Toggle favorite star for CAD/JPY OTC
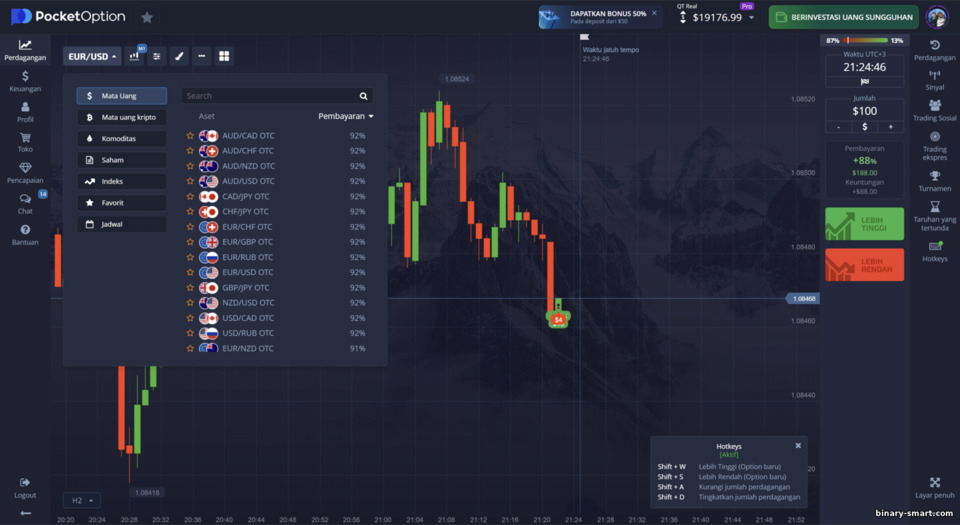 190,196
